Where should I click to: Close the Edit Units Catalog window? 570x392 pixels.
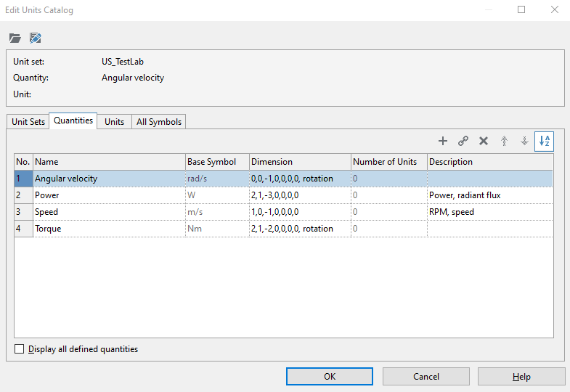tap(554, 10)
